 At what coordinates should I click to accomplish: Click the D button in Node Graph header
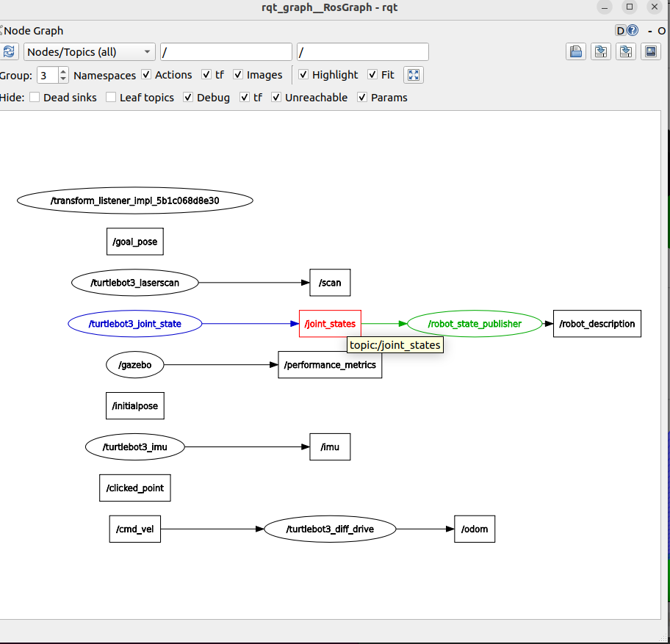tap(620, 31)
